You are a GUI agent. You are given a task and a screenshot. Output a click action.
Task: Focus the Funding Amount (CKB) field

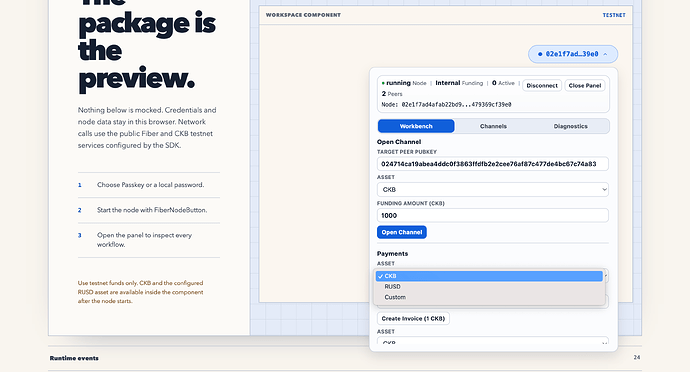(492, 215)
